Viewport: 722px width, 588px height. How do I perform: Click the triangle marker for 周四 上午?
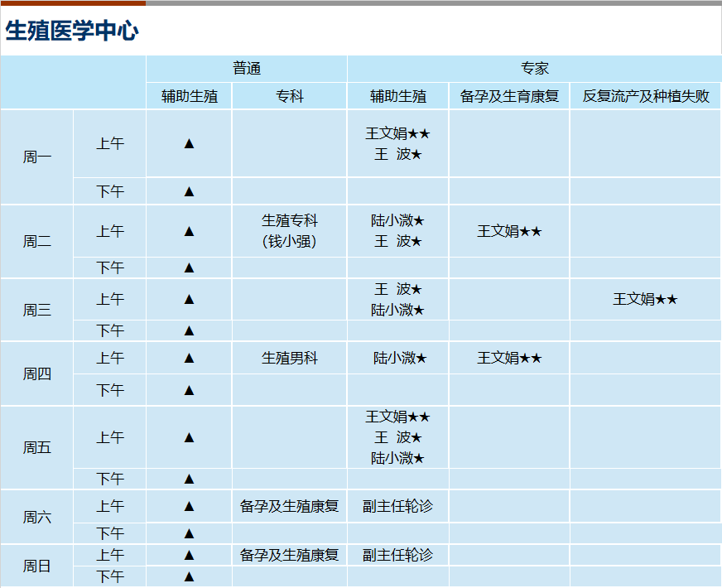point(189,358)
